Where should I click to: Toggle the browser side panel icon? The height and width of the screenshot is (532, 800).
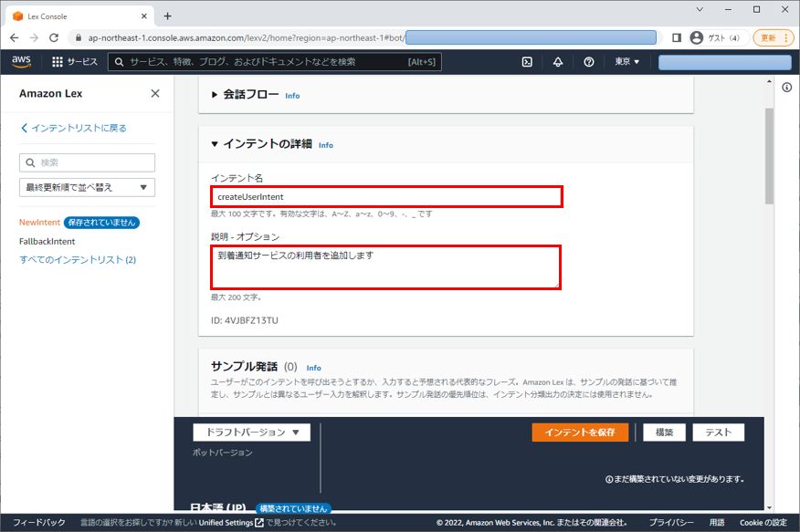[x=677, y=37]
